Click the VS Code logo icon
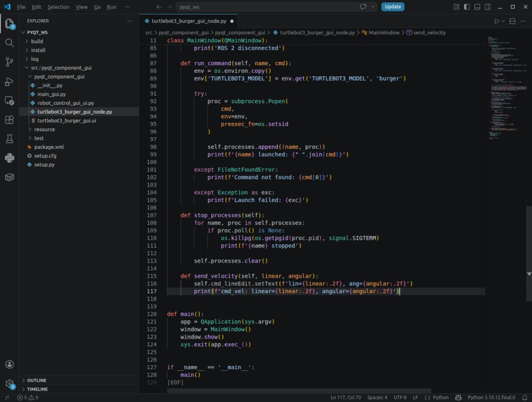This screenshot has width=532, height=402. tap(7, 7)
